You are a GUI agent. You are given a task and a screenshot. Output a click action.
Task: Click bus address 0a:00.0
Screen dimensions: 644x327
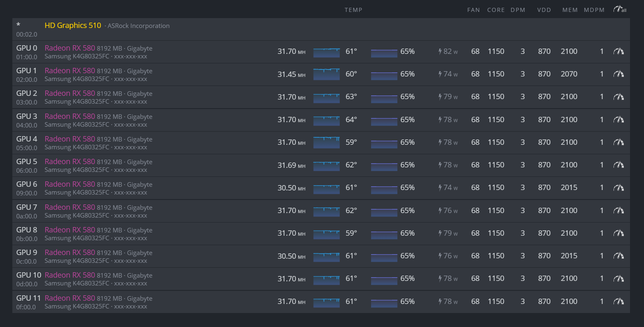(27, 216)
